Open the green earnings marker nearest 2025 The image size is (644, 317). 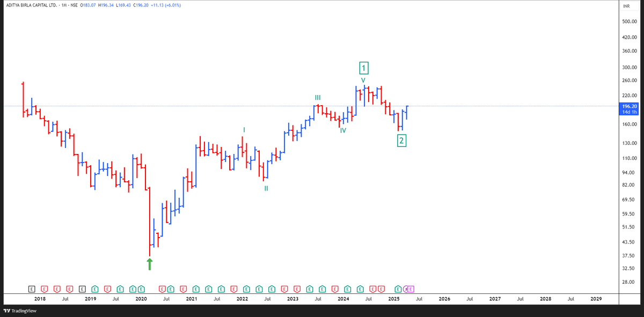(x=398, y=288)
